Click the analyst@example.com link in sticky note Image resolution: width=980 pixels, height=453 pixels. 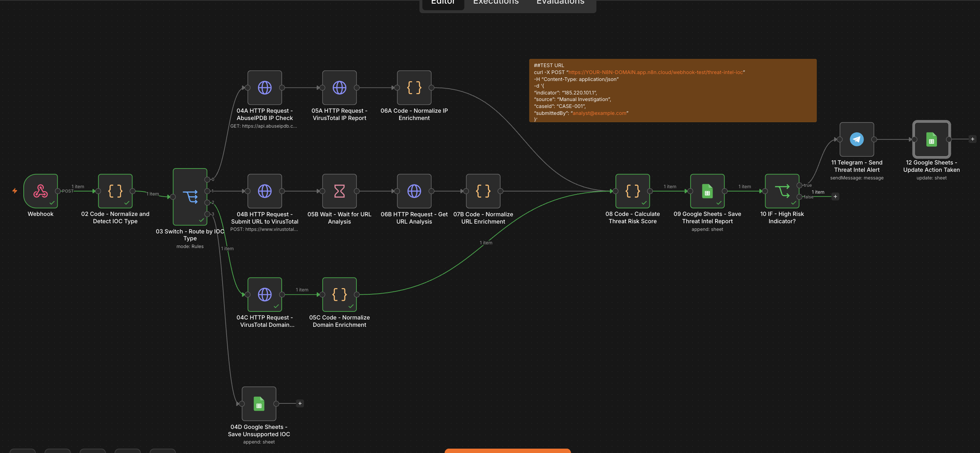click(599, 113)
